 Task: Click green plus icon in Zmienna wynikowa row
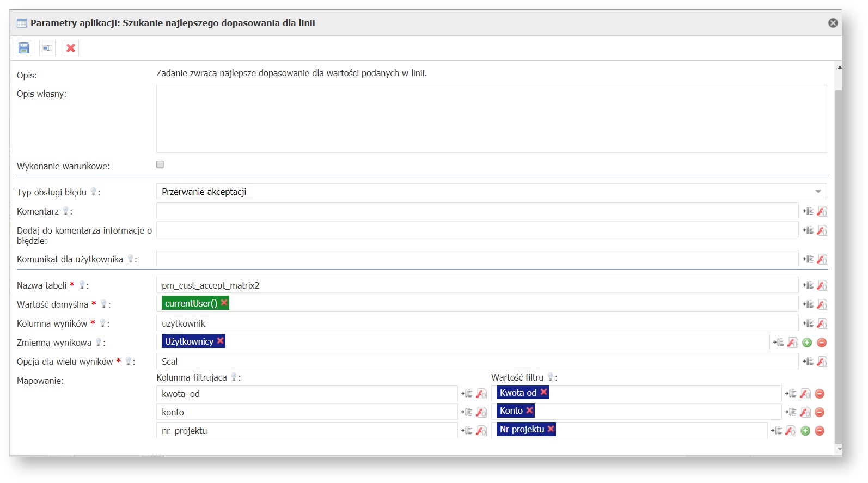pos(807,343)
